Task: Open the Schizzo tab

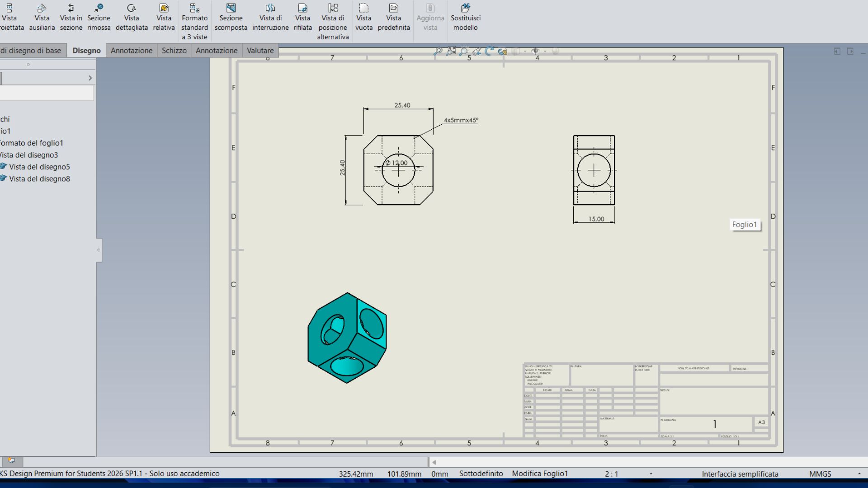Action: pos(174,51)
